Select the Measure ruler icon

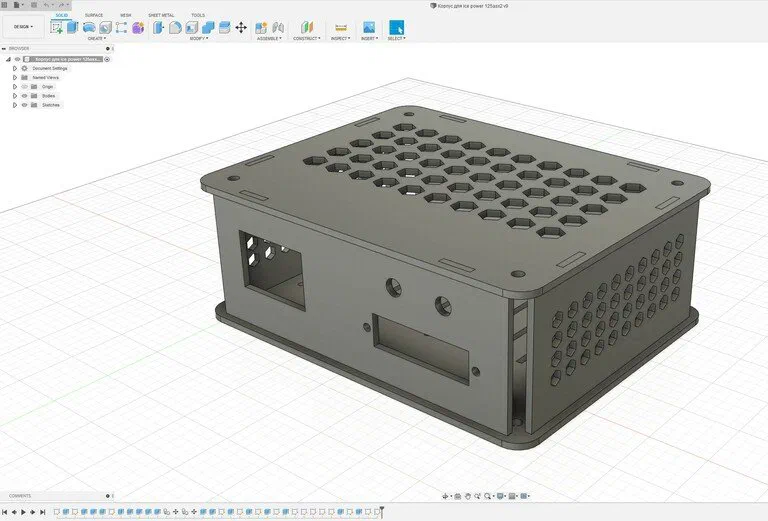point(340,27)
